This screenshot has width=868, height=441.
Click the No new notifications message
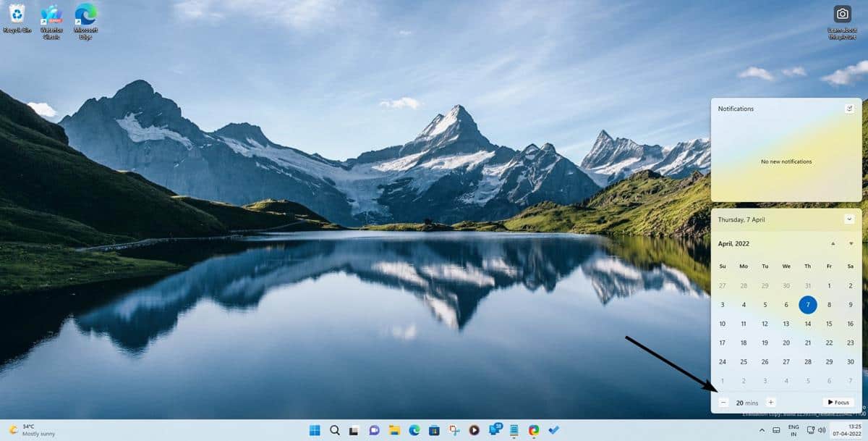(x=786, y=161)
